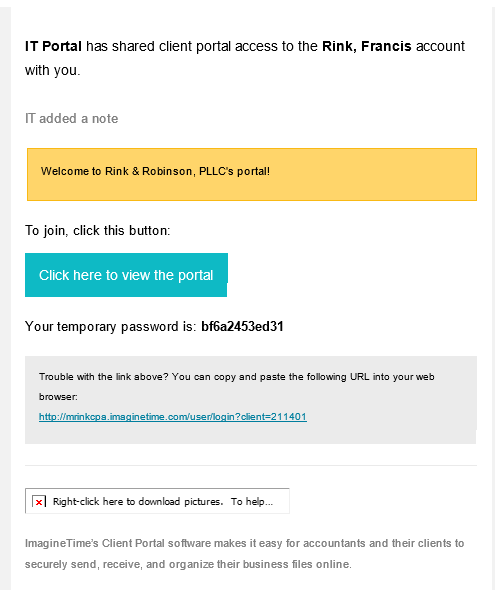Select the 'Right-click here to download pictures' placeholder text

138,502
